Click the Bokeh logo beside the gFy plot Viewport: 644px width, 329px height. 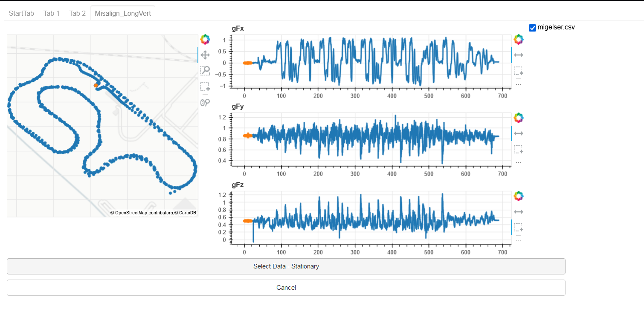tap(519, 118)
